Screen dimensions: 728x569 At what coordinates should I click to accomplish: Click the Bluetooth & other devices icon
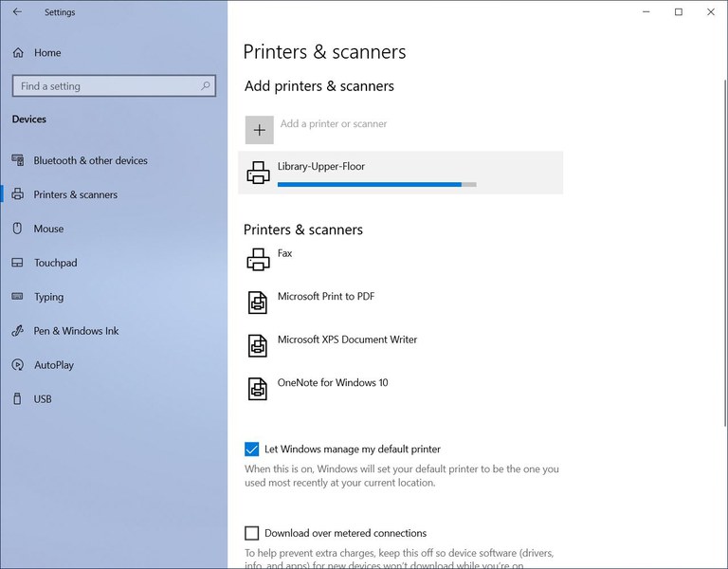pyautogui.click(x=18, y=160)
